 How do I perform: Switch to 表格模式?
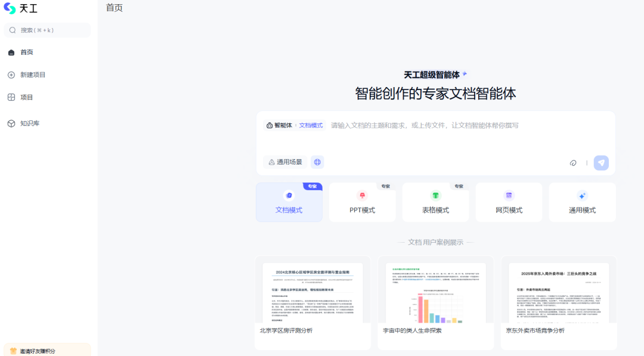[435, 202]
